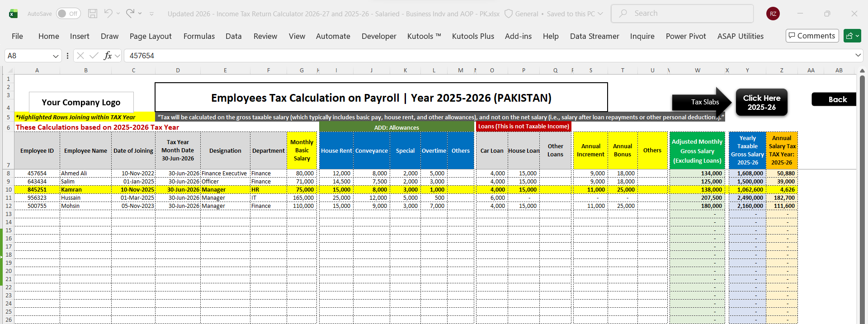
Task: Click the Click Here 2025-26 button
Action: 762,103
